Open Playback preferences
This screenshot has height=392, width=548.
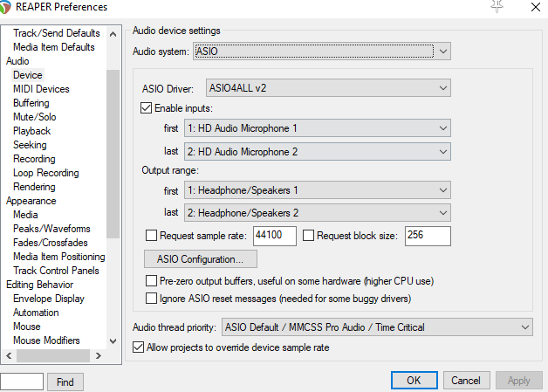[x=31, y=131]
